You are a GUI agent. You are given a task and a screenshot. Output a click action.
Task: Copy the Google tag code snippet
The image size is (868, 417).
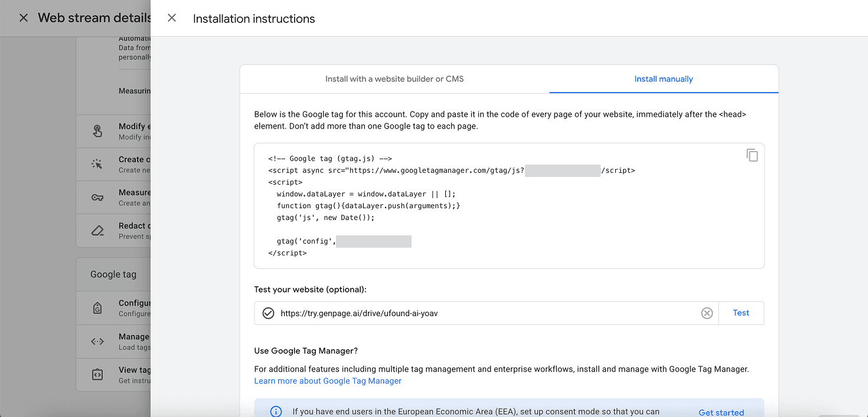click(x=752, y=155)
